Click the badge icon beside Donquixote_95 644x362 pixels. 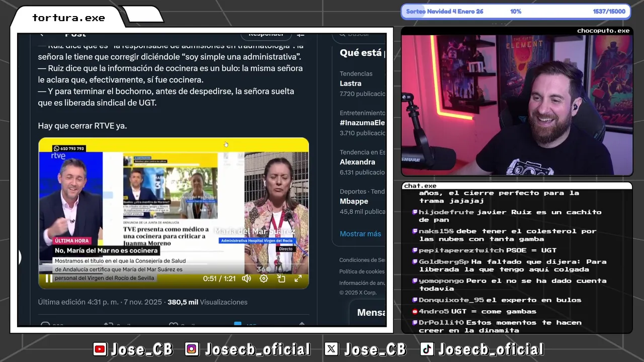coord(415,300)
